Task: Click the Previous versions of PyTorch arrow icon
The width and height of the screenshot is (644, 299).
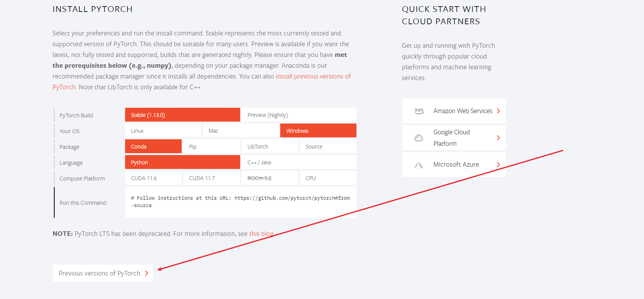Action: click(147, 273)
